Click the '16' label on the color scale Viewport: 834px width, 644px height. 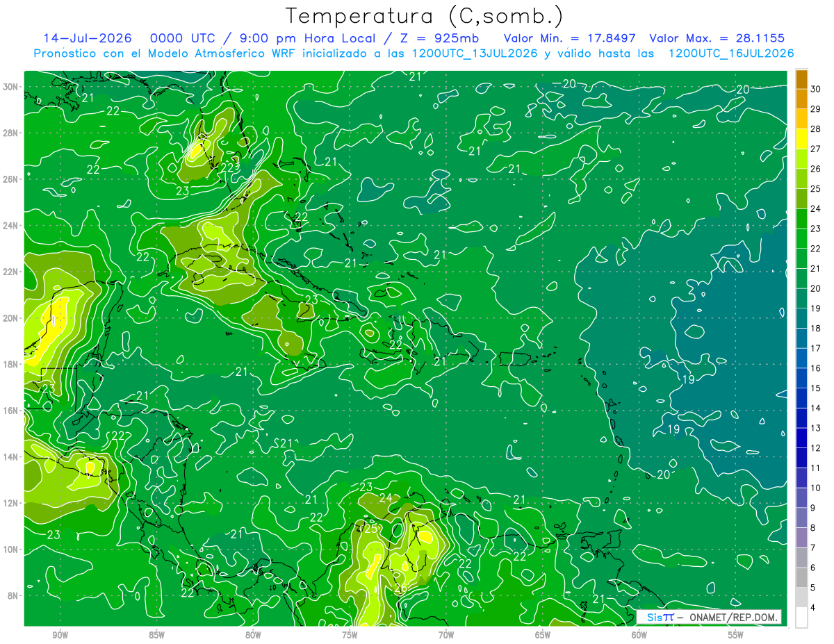[x=816, y=368]
